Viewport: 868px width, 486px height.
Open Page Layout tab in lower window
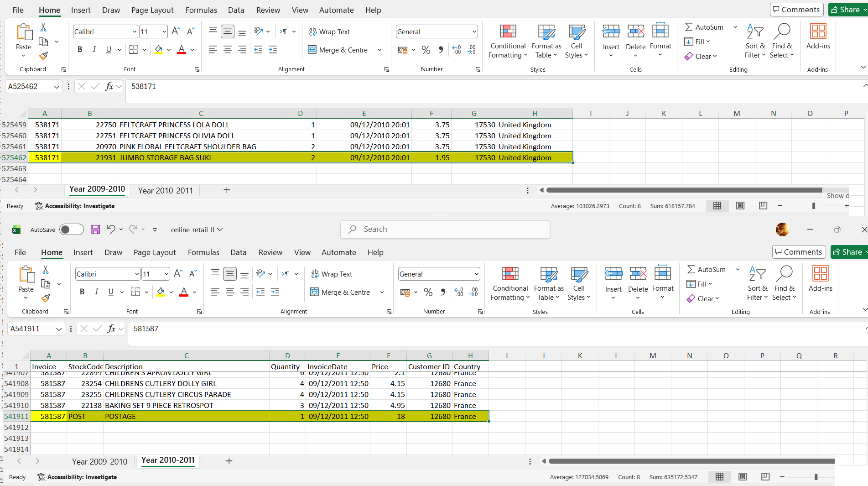point(155,252)
